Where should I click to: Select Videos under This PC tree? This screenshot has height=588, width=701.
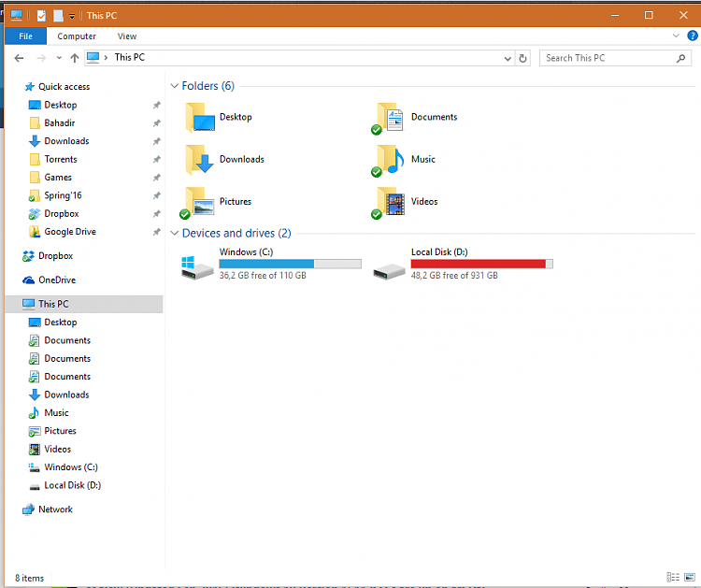tap(50, 450)
